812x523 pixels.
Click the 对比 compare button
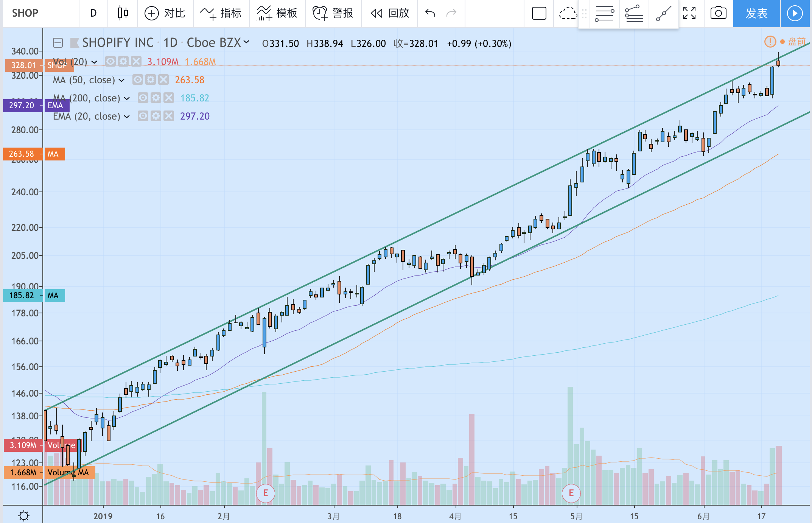coord(165,13)
